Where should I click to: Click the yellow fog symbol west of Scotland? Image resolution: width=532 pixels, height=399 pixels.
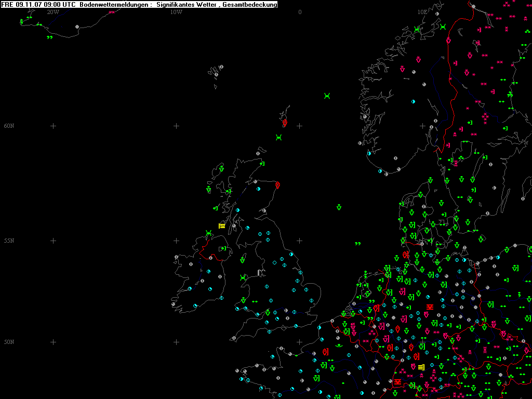point(222,226)
